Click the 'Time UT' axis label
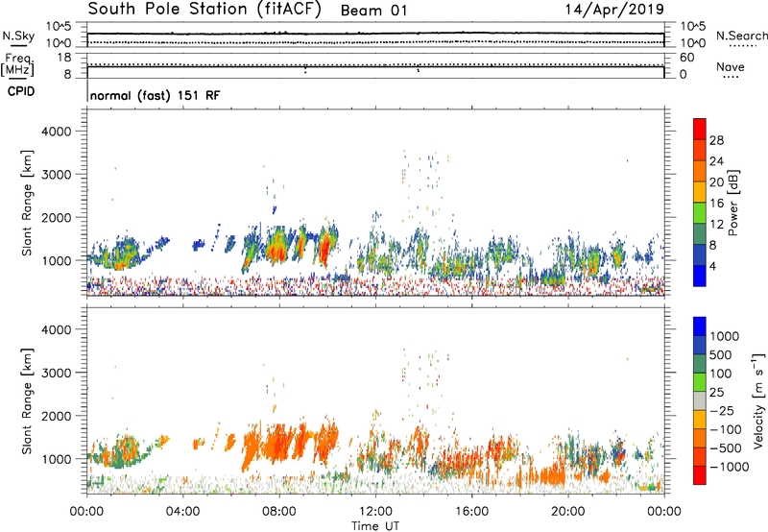The width and height of the screenshot is (768, 532). tap(375, 526)
